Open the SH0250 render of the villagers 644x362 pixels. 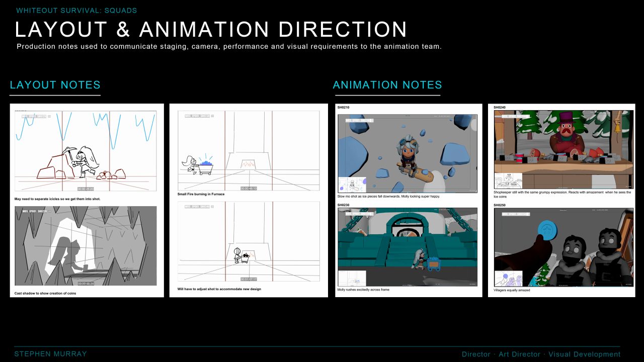[563, 247]
